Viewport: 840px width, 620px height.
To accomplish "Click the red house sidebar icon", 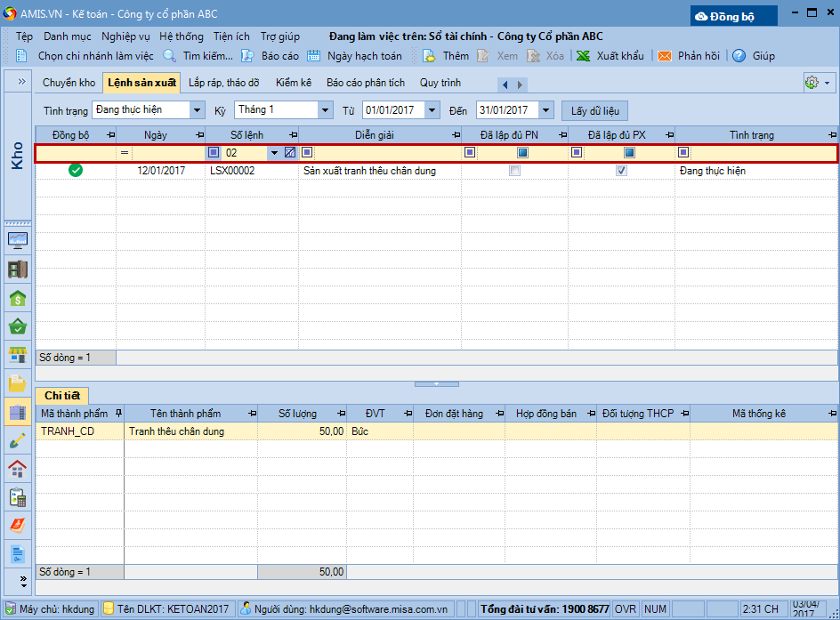I will point(18,469).
